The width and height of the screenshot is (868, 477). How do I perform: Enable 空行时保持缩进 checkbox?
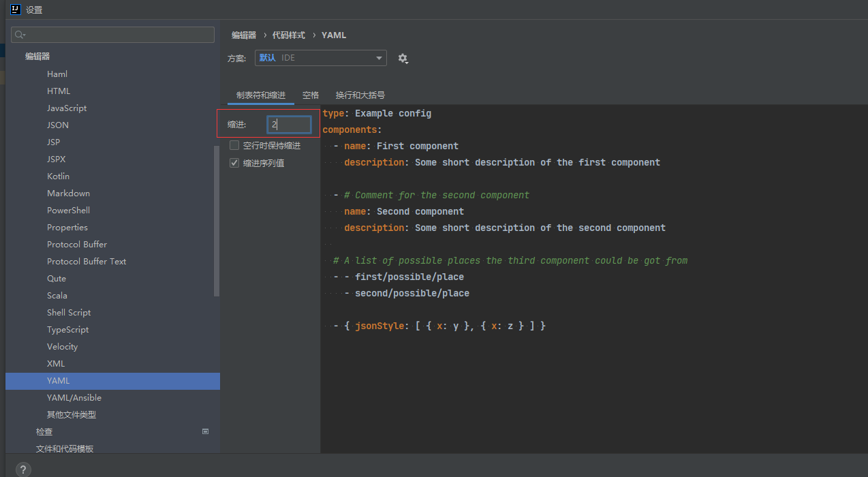[234, 145]
